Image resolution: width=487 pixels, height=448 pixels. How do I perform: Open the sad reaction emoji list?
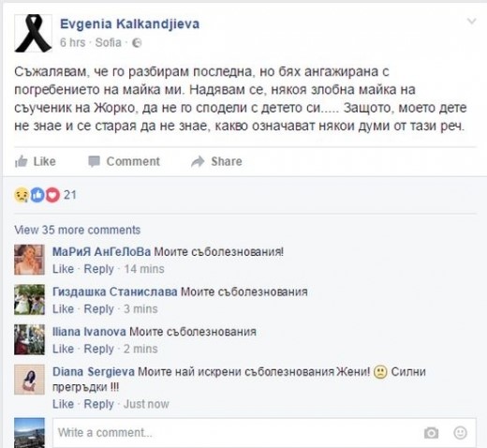(22, 195)
